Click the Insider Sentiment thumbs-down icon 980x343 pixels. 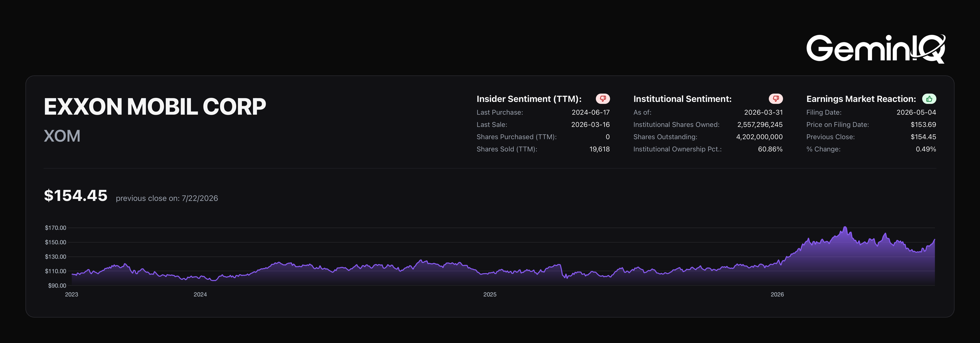pos(603,99)
